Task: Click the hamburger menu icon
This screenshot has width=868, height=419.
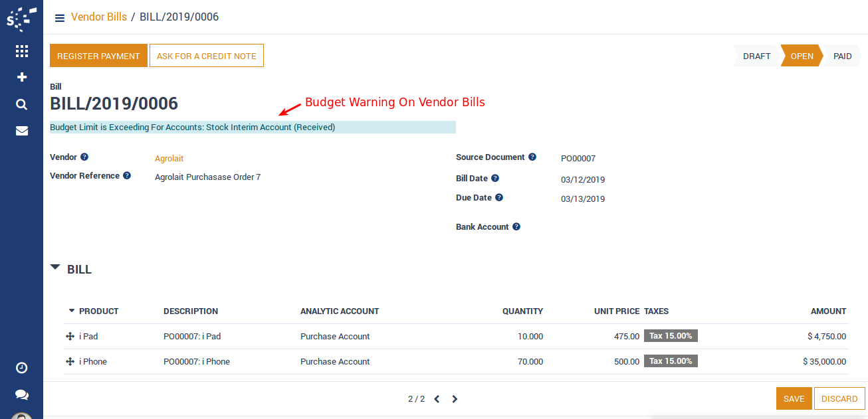Action: 60,18
